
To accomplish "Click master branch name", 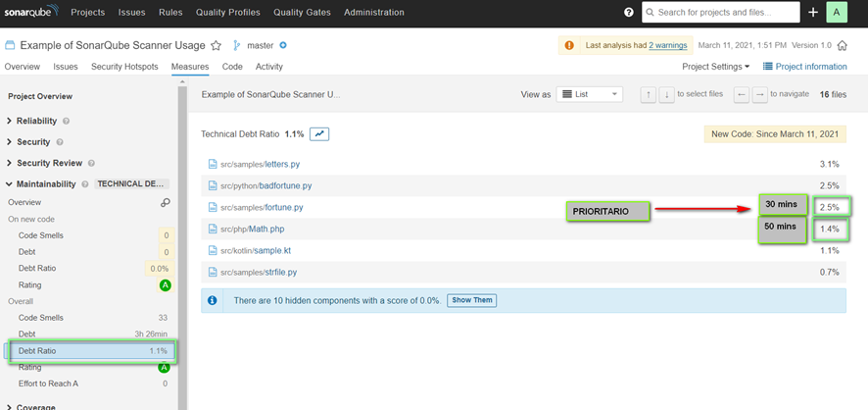I will pyautogui.click(x=261, y=45).
